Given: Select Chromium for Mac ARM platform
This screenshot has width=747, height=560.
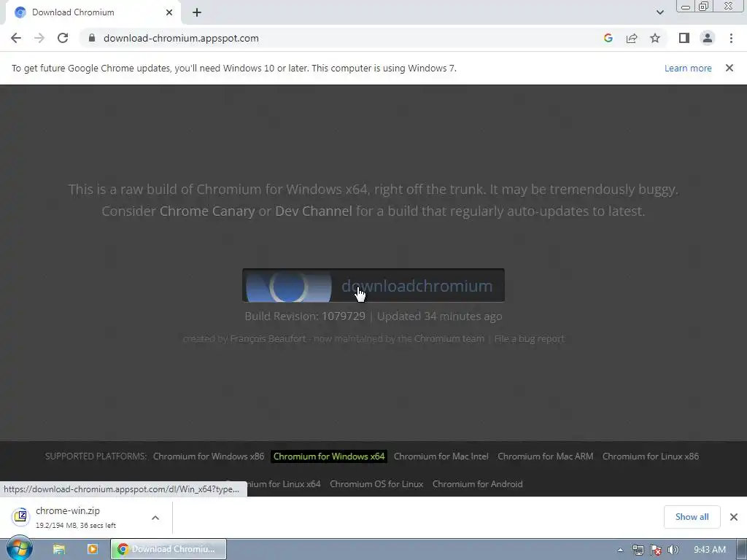Looking at the screenshot, I should click(545, 456).
